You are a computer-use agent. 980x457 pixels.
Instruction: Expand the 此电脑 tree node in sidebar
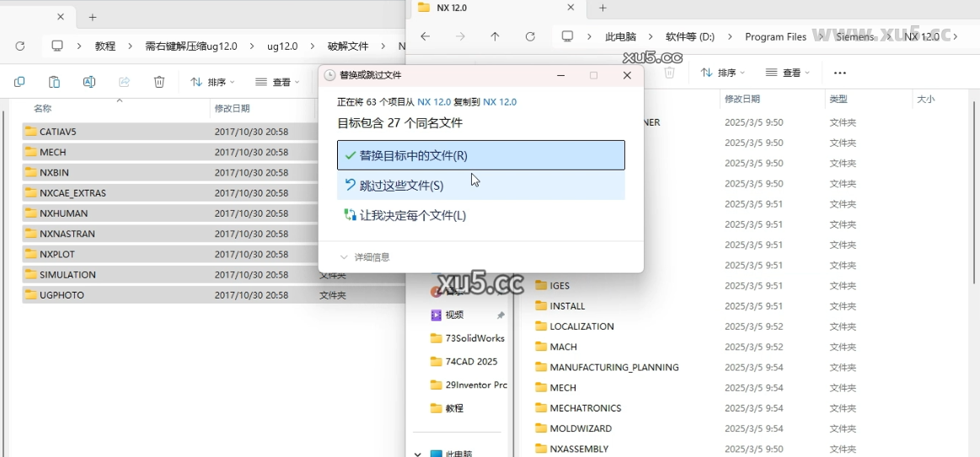click(x=418, y=453)
